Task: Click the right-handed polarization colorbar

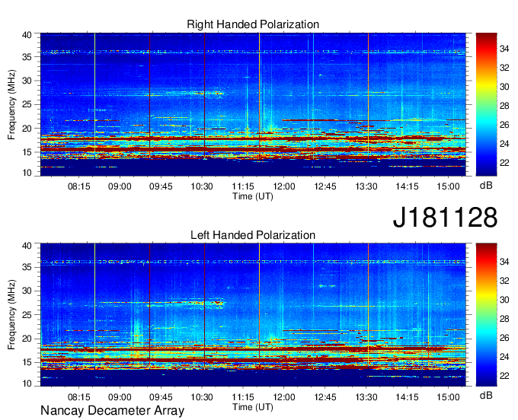Action: click(x=486, y=104)
